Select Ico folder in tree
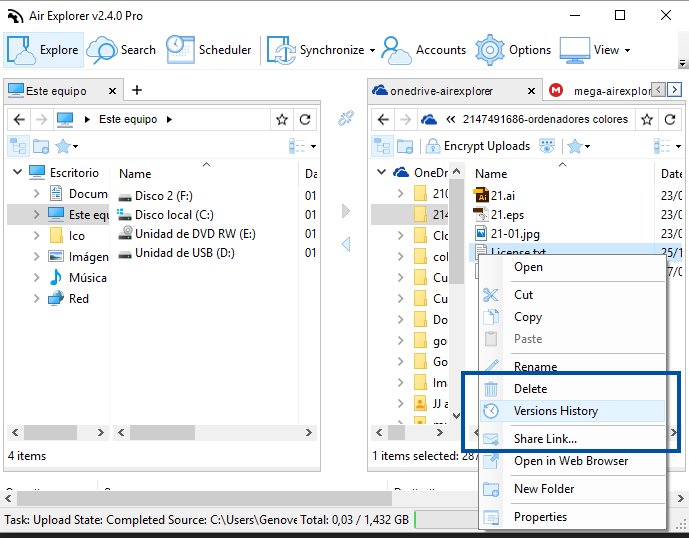The height and width of the screenshot is (538, 689). point(66,236)
